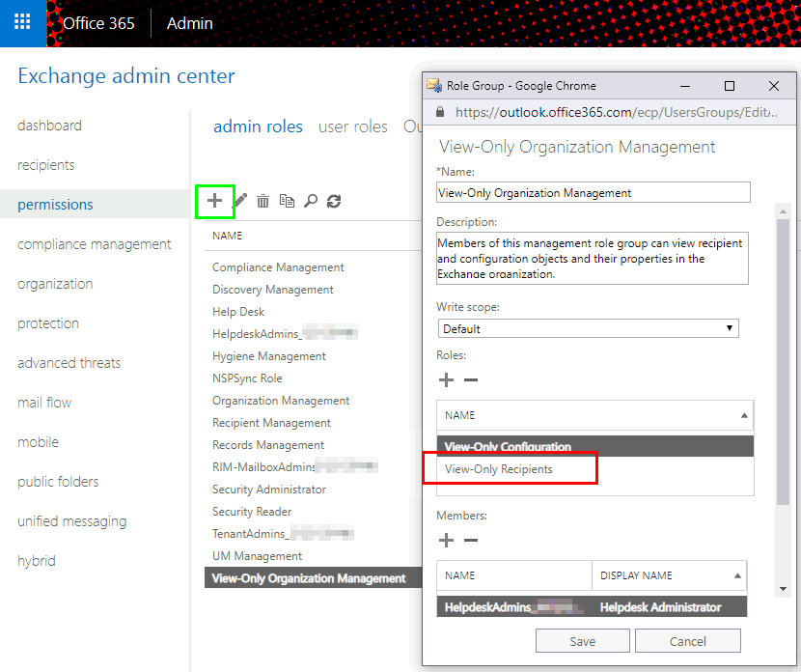Open the Office 365 app launcher grid
This screenshot has height=672, width=801.
(22, 22)
